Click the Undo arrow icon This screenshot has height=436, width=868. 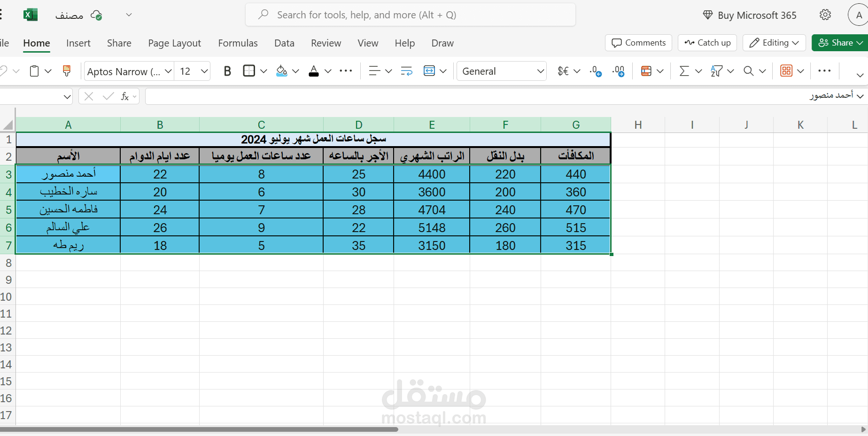click(3, 71)
